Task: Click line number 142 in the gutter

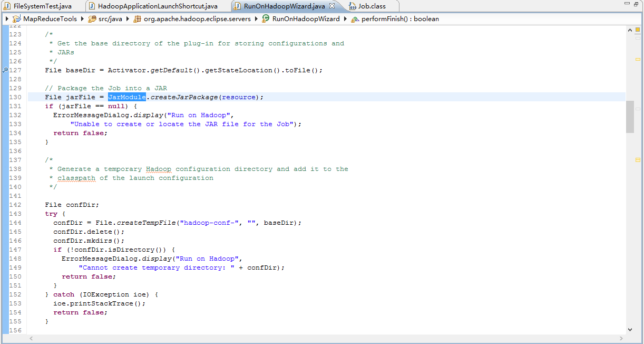Action: click(x=15, y=205)
